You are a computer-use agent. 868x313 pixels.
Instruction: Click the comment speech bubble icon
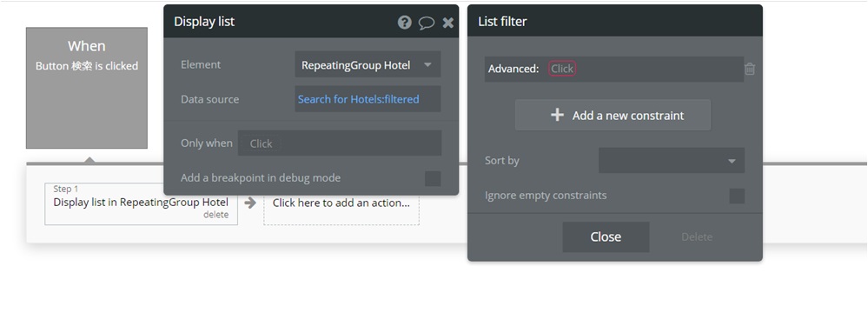pos(427,22)
